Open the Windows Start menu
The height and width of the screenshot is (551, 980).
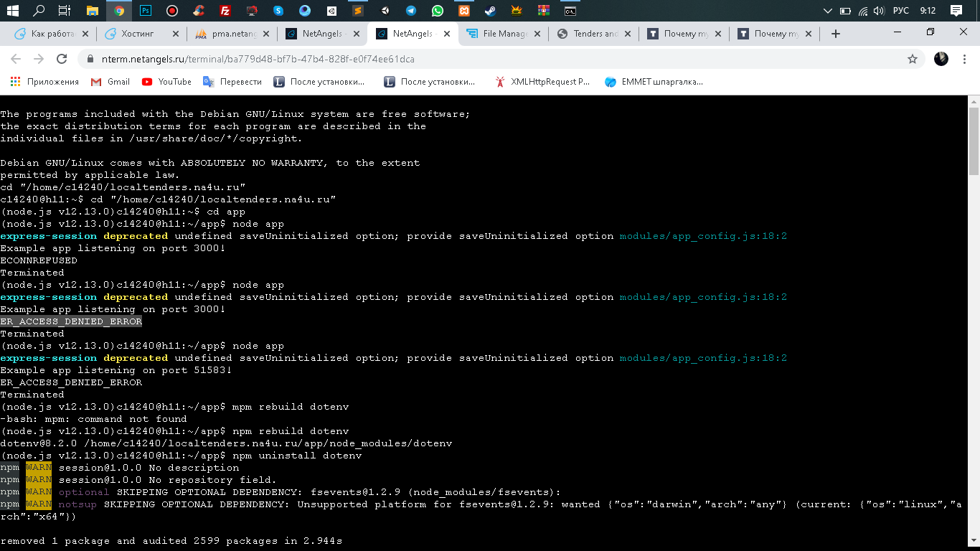[x=12, y=11]
